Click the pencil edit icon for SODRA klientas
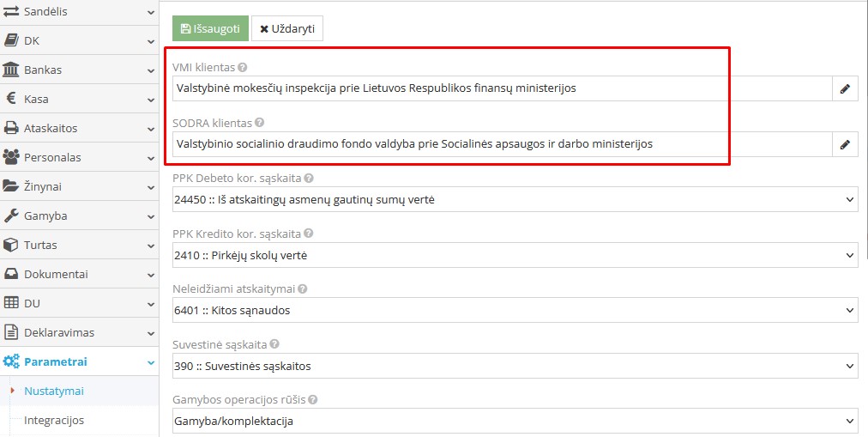 coord(844,144)
